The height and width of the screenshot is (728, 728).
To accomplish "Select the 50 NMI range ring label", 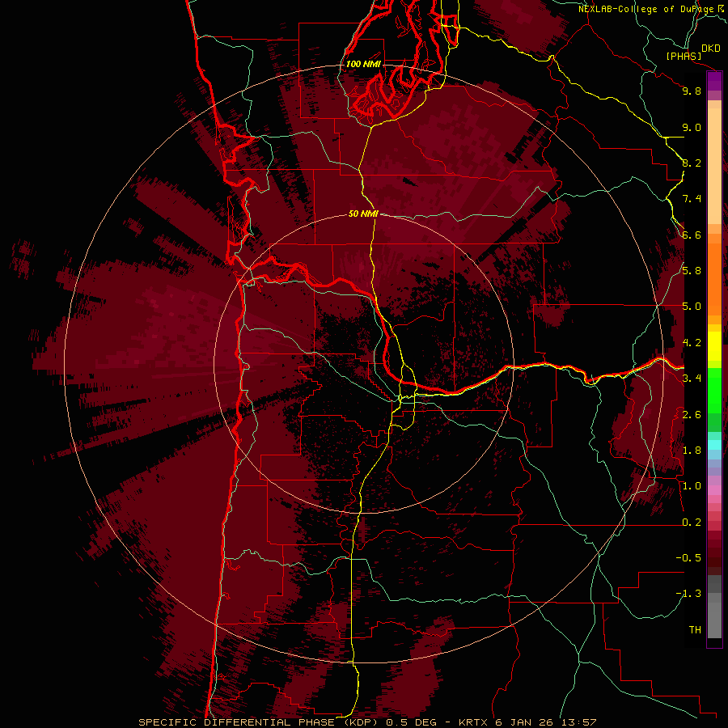I will point(363,214).
